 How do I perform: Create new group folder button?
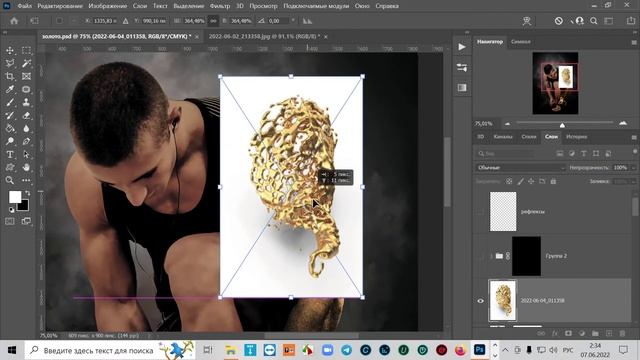coord(595,333)
